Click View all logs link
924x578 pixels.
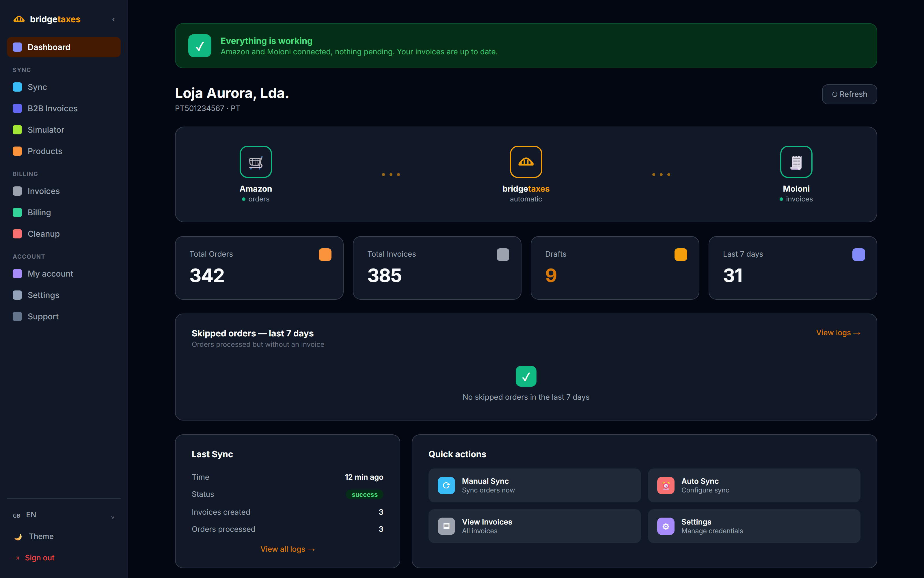(288, 549)
